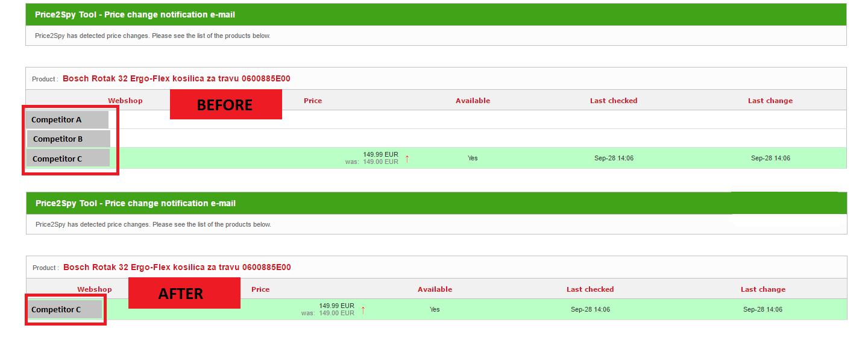This screenshot has height=340, width=868.
Task: Click the 'was: 149.00 EUR' text in the lower table
Action: [x=328, y=313]
